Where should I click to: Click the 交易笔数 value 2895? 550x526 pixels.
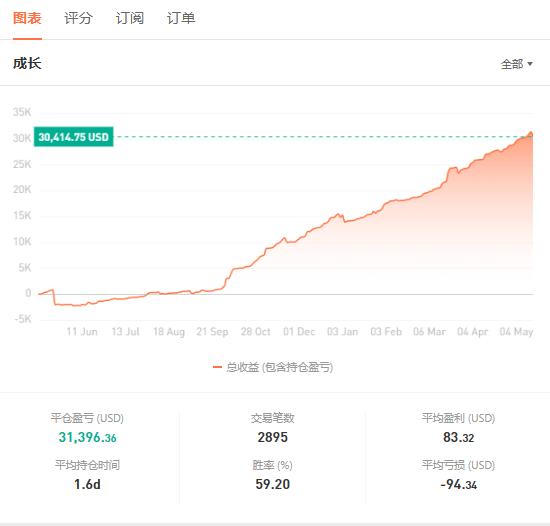tap(273, 437)
